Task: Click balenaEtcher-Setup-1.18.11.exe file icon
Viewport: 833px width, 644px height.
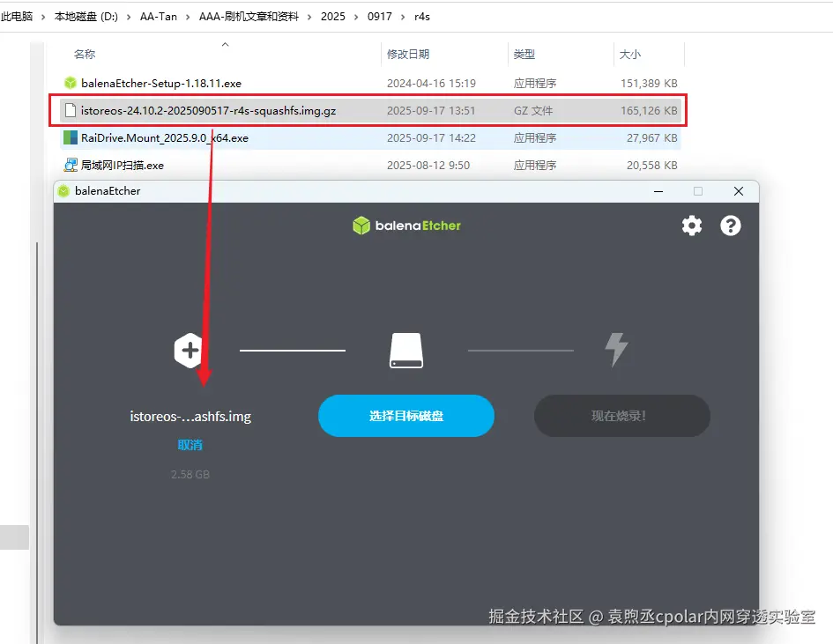Action: pos(71,83)
